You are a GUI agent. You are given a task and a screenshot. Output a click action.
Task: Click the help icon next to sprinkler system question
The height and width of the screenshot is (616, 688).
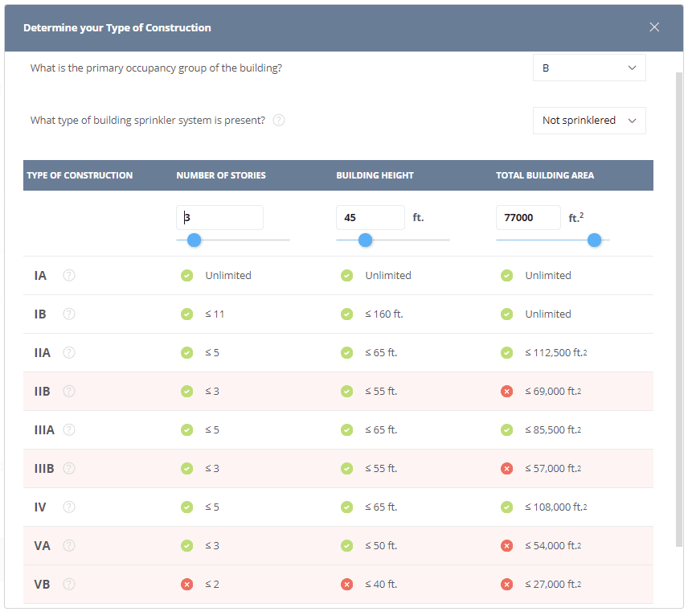pyautogui.click(x=279, y=121)
